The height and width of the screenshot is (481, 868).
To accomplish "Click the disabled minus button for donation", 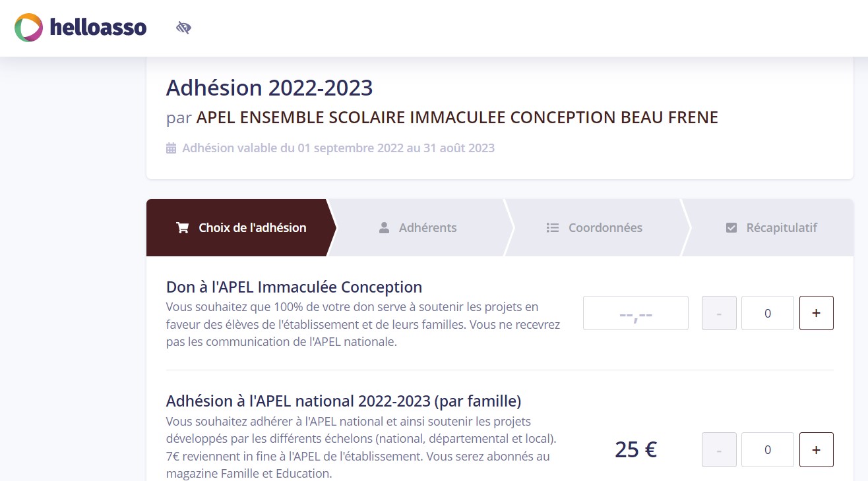I will click(x=718, y=313).
